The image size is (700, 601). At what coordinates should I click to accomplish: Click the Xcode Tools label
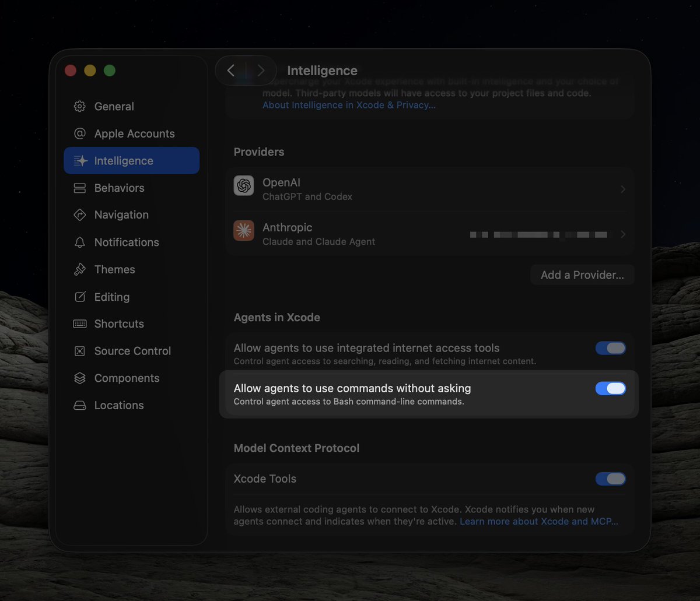(x=265, y=479)
